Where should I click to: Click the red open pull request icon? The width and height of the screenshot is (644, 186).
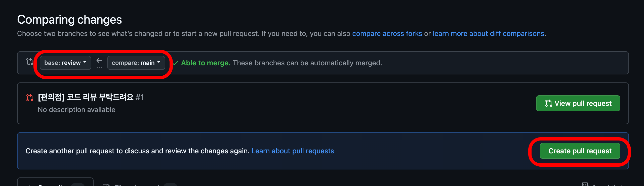pos(30,98)
